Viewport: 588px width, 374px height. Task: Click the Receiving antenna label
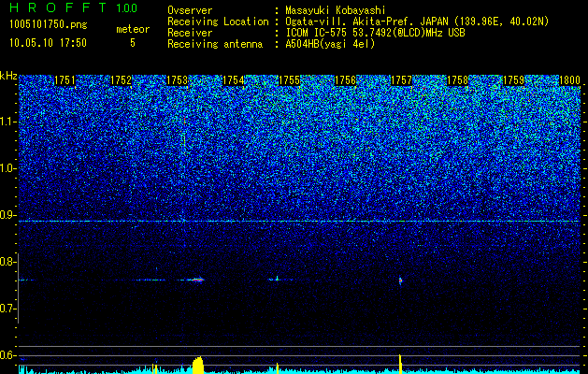pyautogui.click(x=215, y=44)
